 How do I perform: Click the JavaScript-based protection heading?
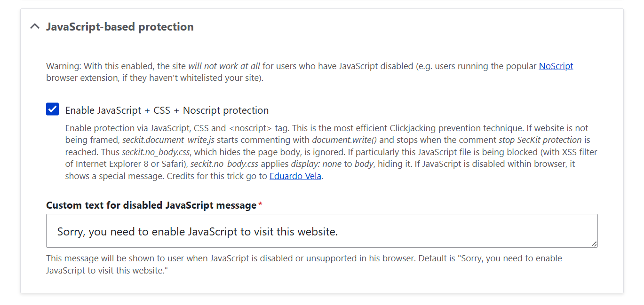(119, 27)
